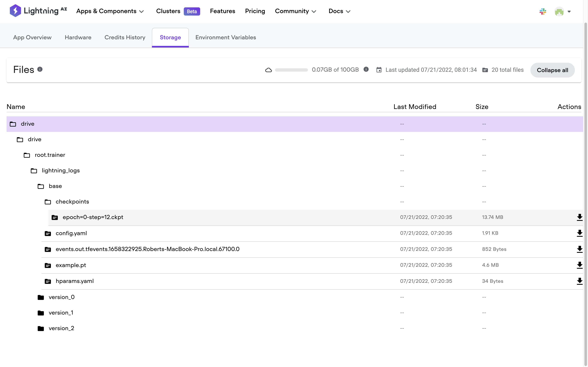Screen dimensions: 588x367
Task: Switch to Environment Variables tab
Action: 225,37
